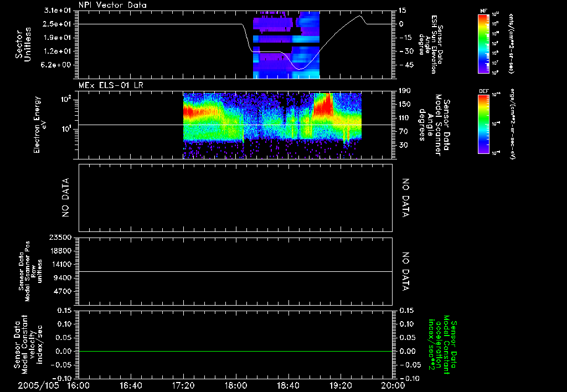567x392 pixels.
Task: Click the '0.15' tick on the right acceleration axis
Action: tap(407, 311)
